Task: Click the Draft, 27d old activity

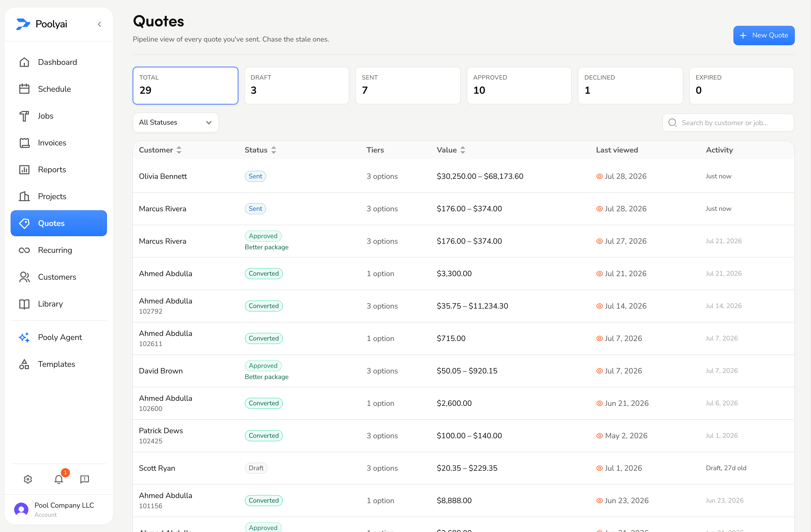Action: (x=726, y=468)
